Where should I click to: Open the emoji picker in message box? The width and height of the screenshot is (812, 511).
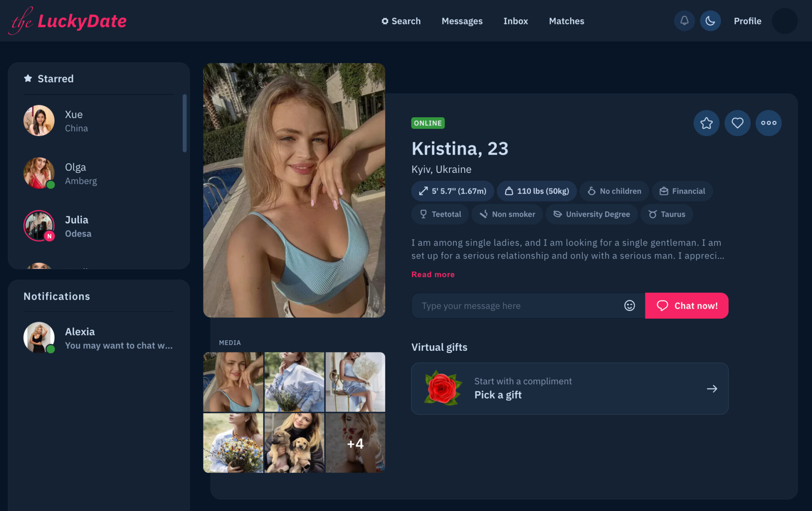tap(629, 305)
